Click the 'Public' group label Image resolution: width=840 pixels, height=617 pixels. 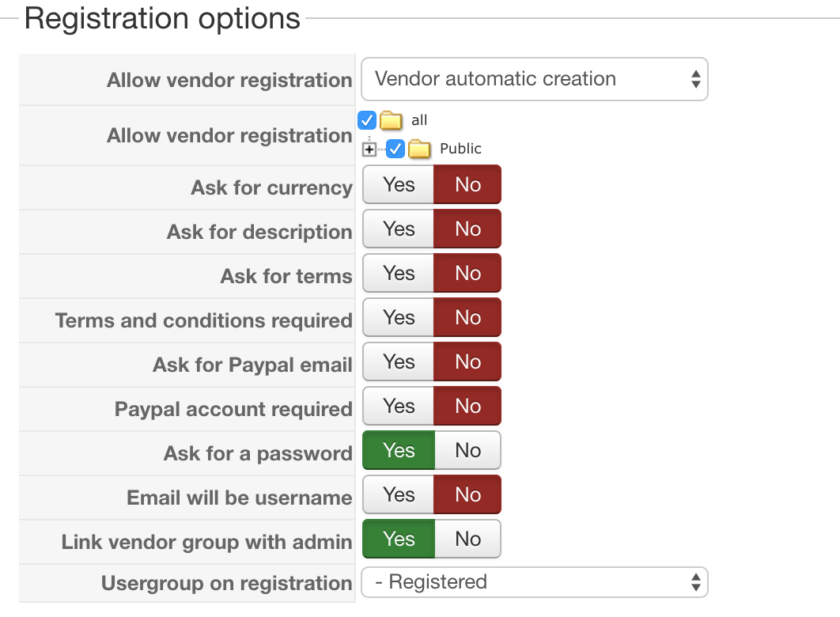pos(460,149)
